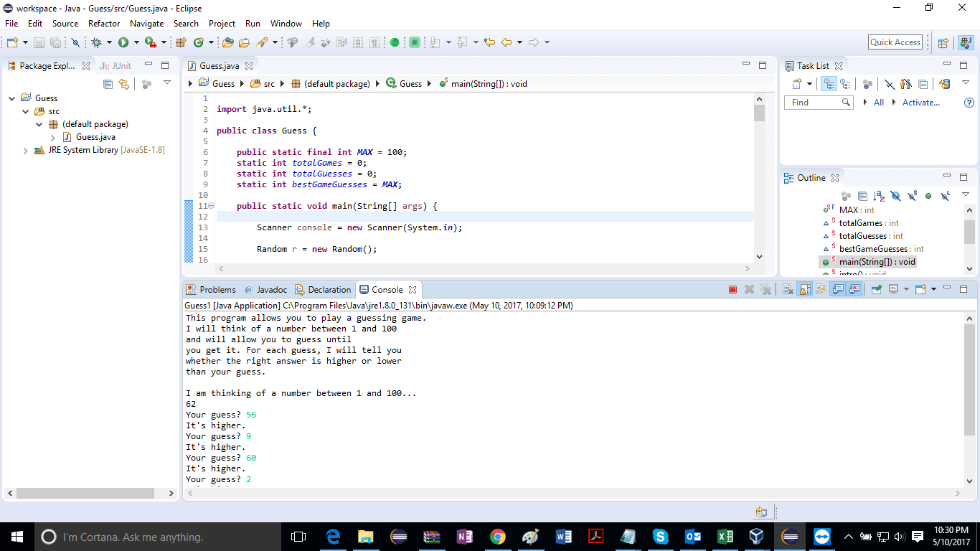Open the Source menu
The height and width of the screenshot is (551, 980).
(x=65, y=24)
